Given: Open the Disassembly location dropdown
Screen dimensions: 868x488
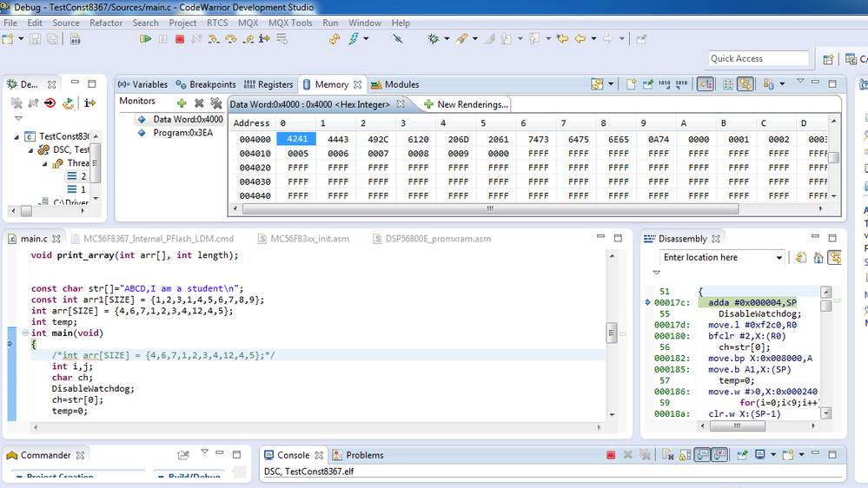Looking at the screenshot, I should point(779,258).
